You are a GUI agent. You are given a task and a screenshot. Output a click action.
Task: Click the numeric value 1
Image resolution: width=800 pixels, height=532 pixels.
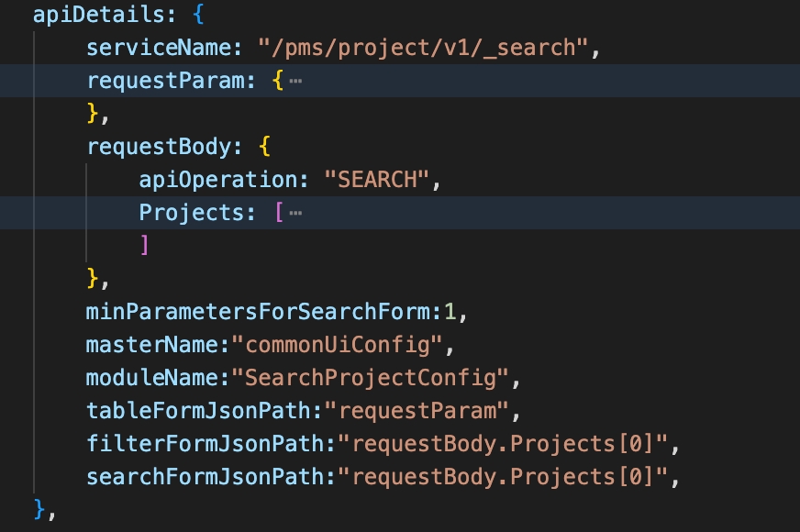point(450,312)
